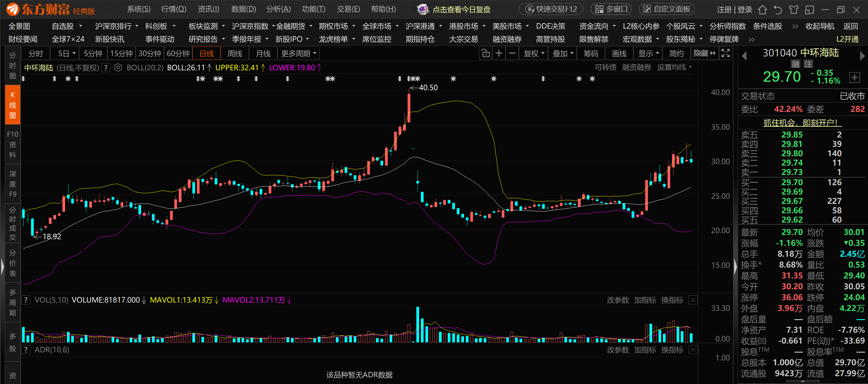This screenshot has width=868, height=384.
Task: Open the 复权 dropdown
Action: pos(534,54)
